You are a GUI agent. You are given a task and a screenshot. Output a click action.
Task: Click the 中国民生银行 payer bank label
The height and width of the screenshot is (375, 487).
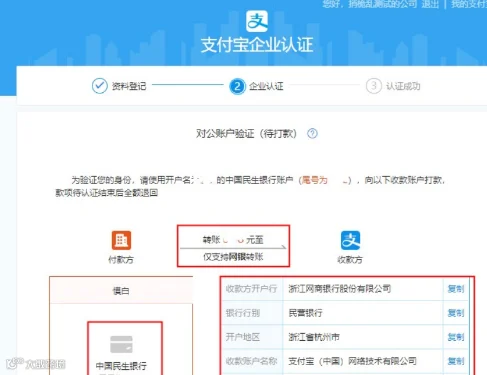121,366
